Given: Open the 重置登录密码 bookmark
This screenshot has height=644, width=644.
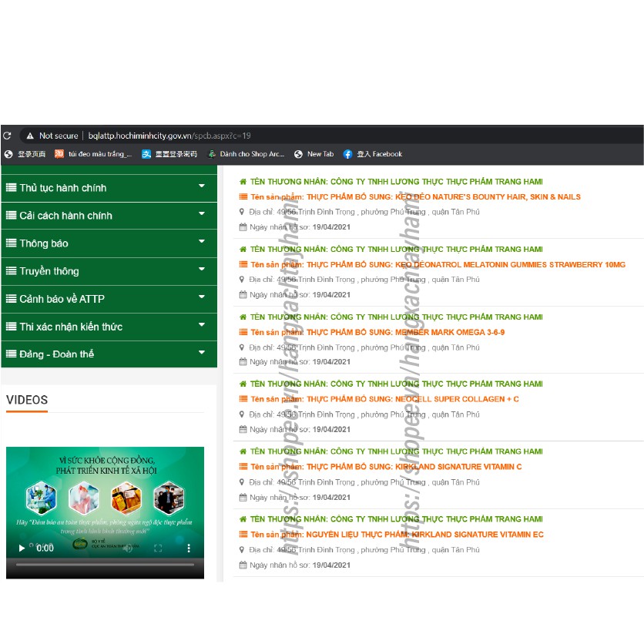Looking at the screenshot, I should [169, 154].
